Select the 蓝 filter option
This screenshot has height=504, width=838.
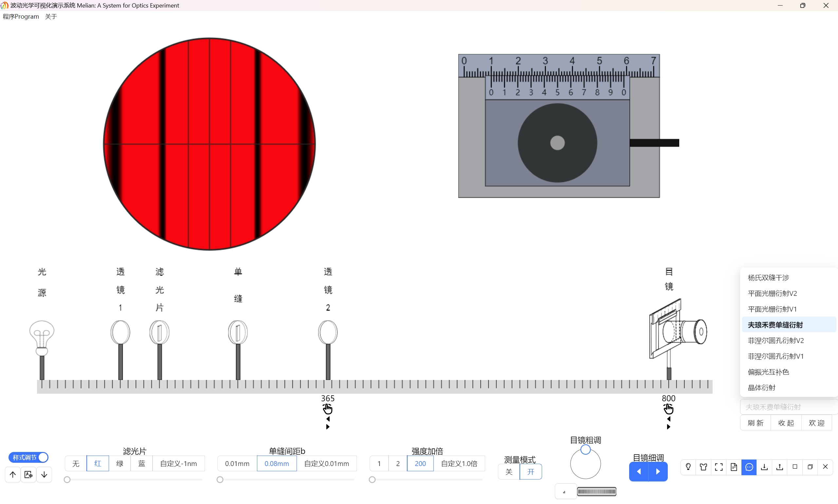tap(141, 463)
